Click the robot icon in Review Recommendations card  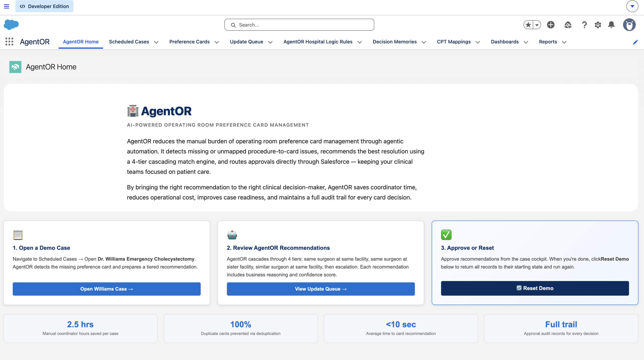tap(232, 235)
